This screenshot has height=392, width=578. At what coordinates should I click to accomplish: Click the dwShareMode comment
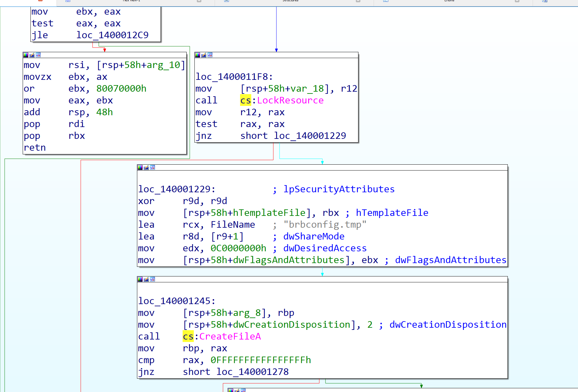pos(314,236)
